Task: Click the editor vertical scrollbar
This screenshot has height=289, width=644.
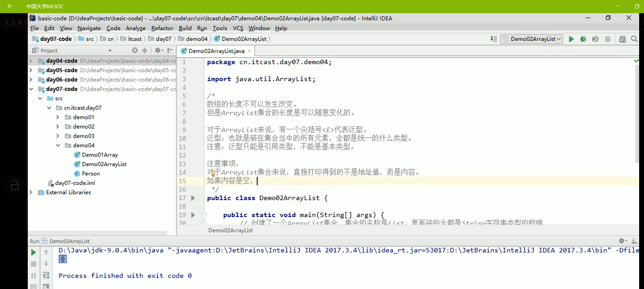Action: pyautogui.click(x=637, y=114)
